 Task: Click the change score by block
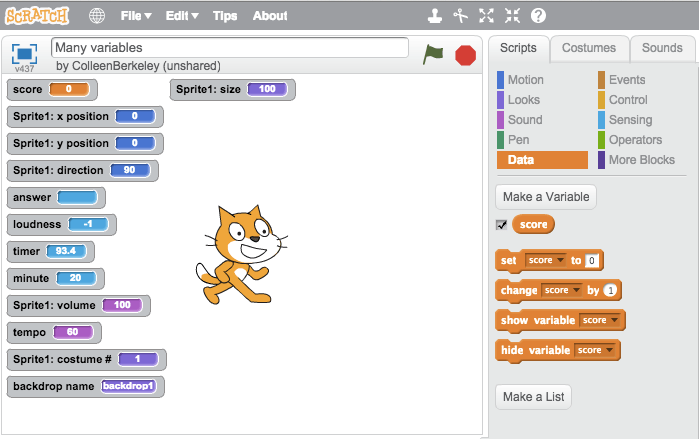pyautogui.click(x=558, y=291)
